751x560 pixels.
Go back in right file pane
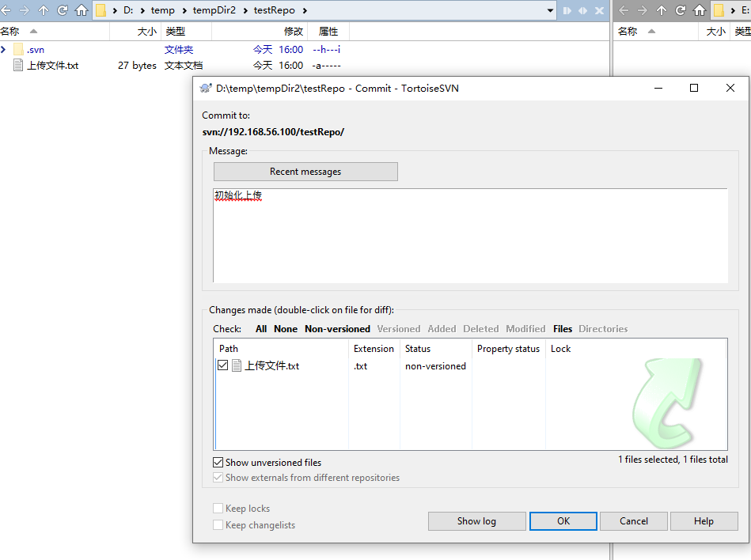tap(624, 10)
